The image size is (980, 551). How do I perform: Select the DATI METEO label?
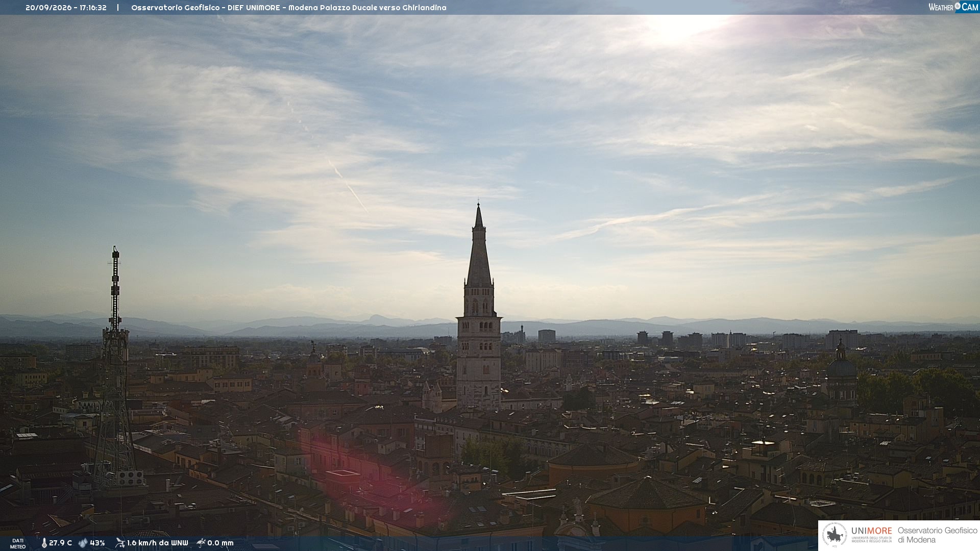click(x=18, y=543)
